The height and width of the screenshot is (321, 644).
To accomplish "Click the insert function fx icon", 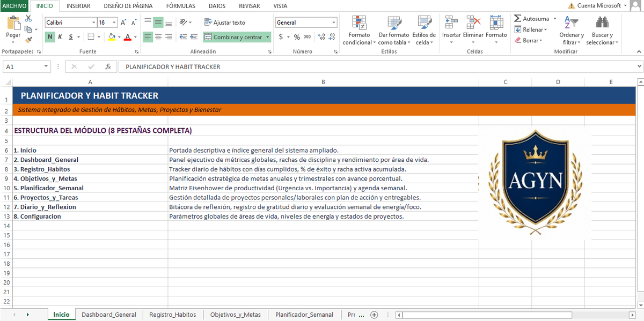I will 108,67.
